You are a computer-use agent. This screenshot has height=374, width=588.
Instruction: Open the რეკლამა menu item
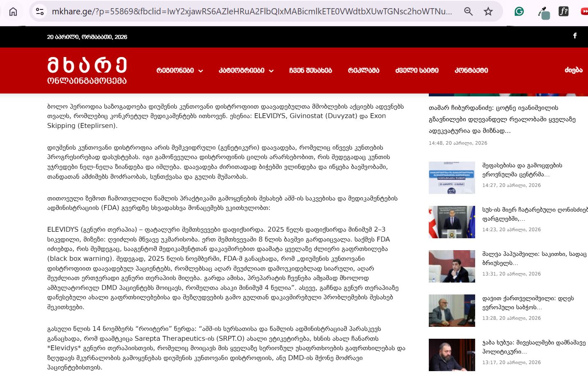click(364, 71)
